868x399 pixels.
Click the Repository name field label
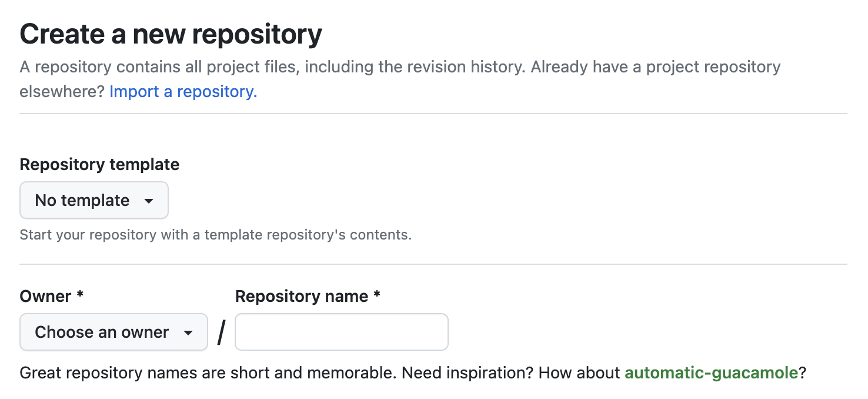(302, 296)
